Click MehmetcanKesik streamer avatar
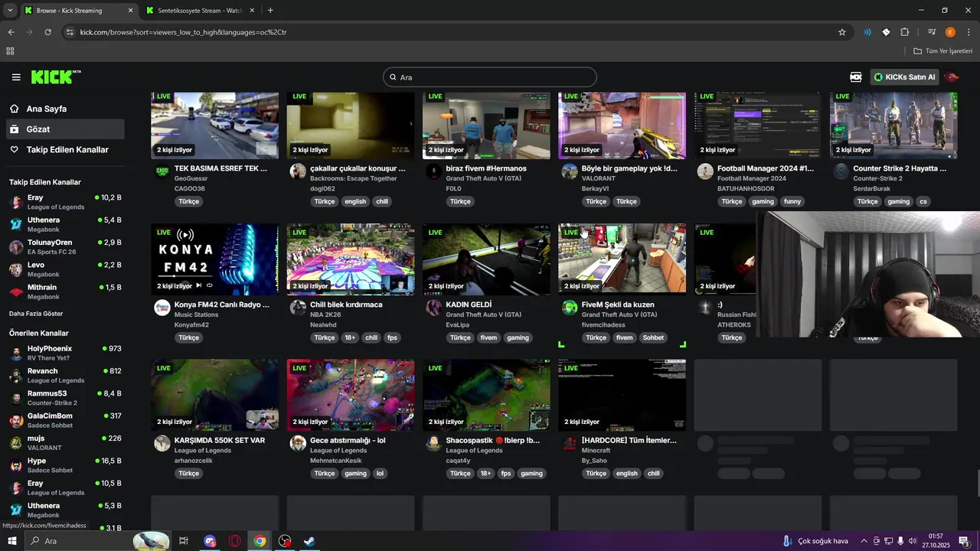 coord(298,444)
